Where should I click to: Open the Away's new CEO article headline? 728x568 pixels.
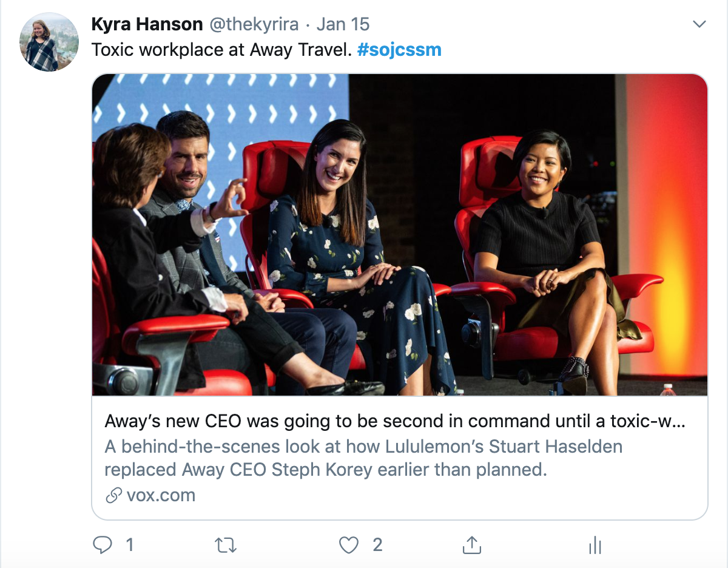coord(396,421)
